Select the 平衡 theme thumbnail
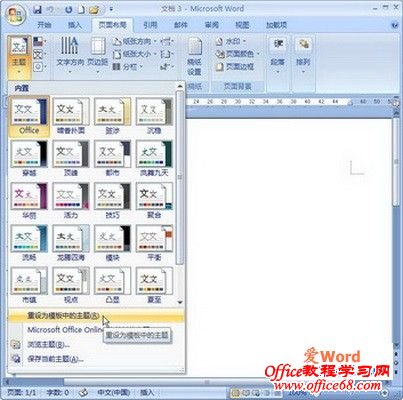The image size is (403, 400). coord(154,243)
